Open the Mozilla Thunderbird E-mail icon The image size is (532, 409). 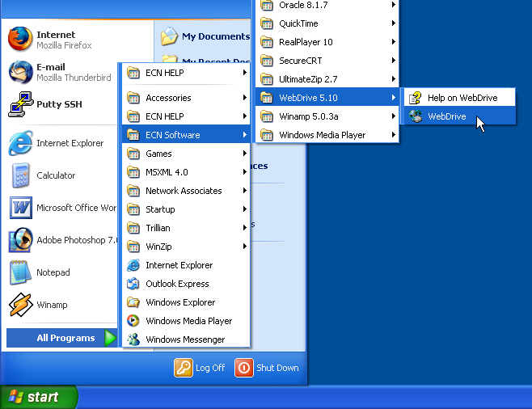20,72
